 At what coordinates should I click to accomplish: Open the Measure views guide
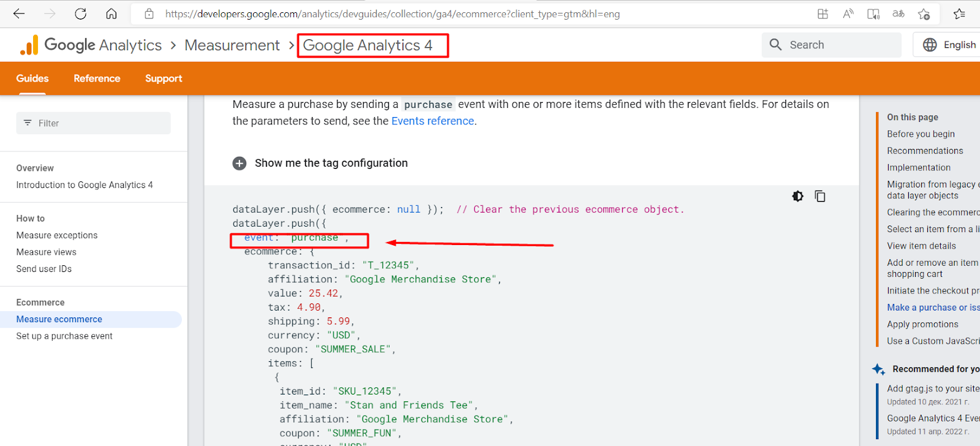47,252
